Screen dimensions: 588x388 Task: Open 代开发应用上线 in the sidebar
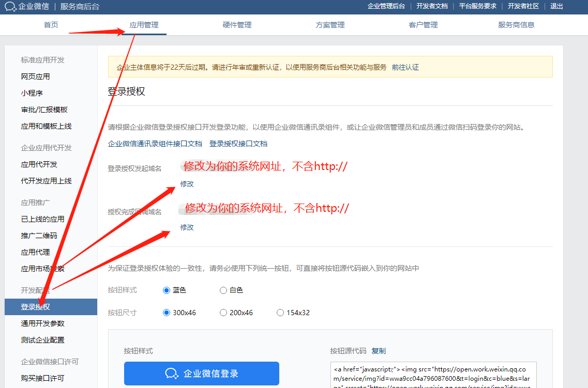click(46, 181)
